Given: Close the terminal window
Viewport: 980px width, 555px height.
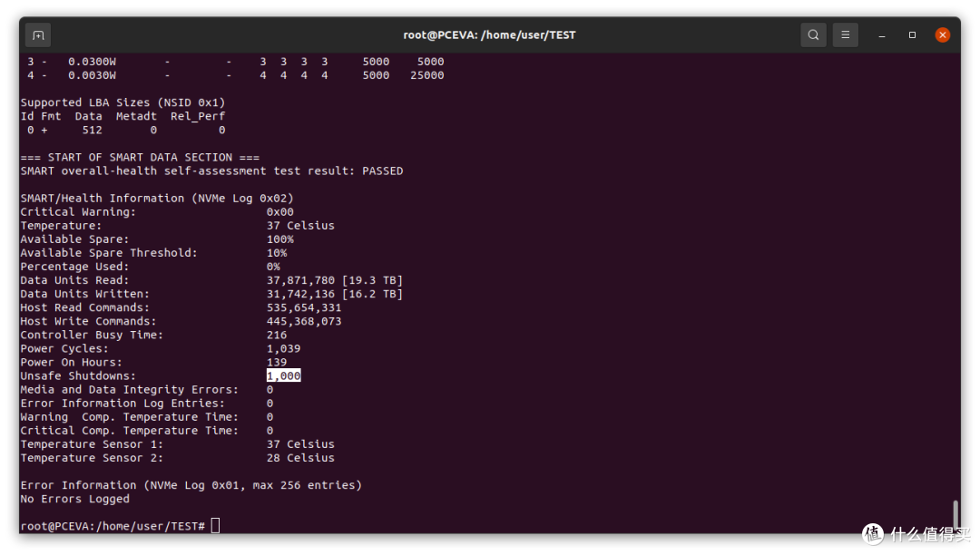Looking at the screenshot, I should tap(943, 35).
